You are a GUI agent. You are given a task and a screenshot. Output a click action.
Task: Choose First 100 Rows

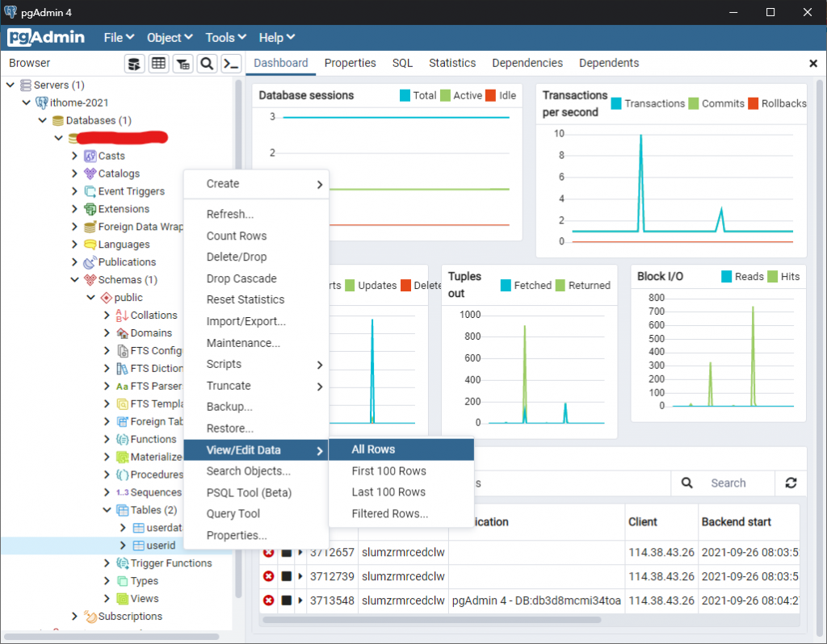(x=401, y=471)
